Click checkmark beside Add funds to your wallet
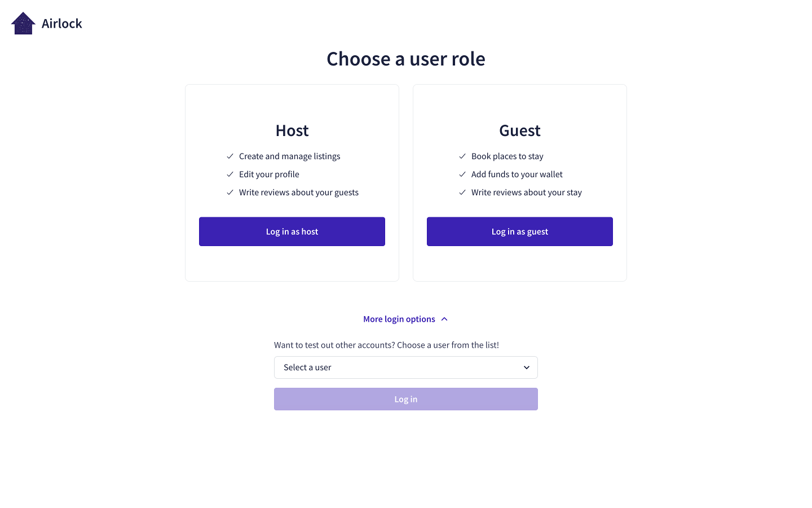 [462, 174]
